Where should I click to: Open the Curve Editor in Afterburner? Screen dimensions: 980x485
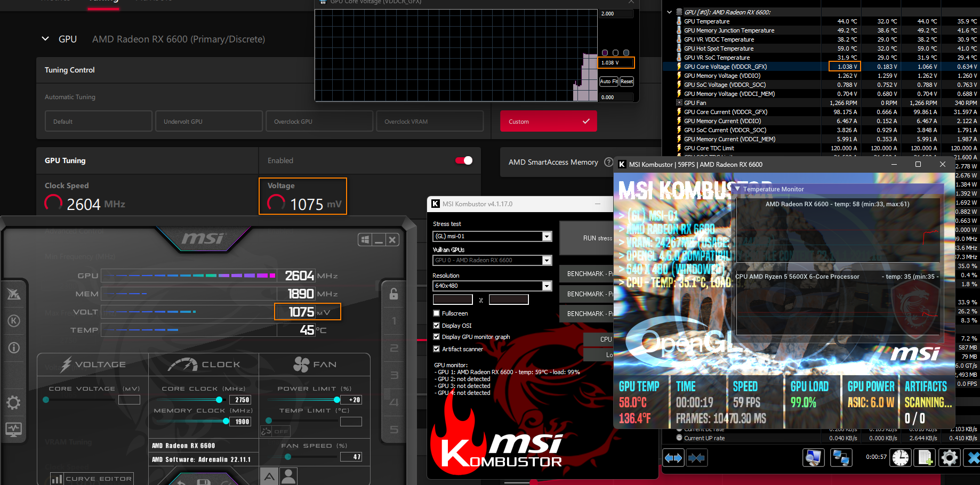tap(92, 479)
